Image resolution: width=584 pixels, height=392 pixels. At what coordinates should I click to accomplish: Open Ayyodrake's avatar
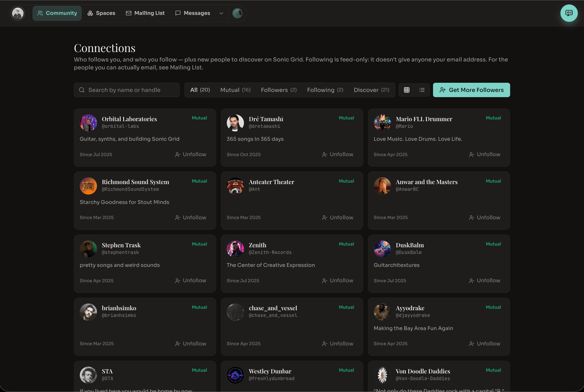point(382,312)
